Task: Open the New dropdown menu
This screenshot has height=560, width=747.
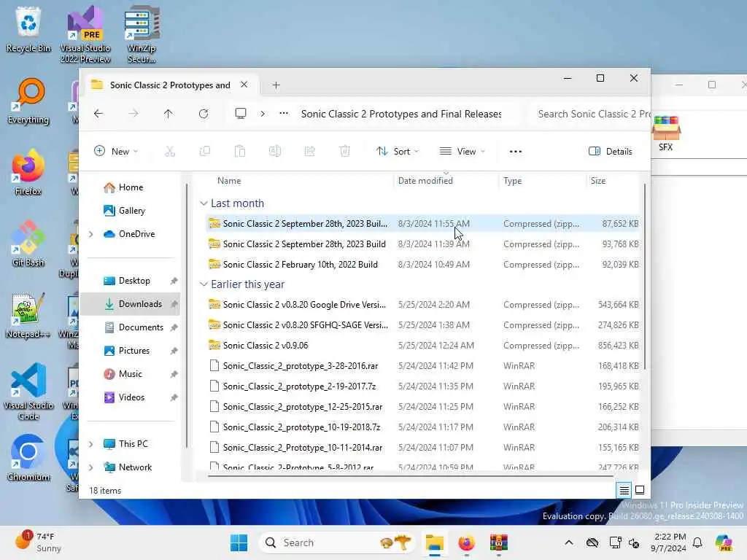Action: [x=116, y=152]
